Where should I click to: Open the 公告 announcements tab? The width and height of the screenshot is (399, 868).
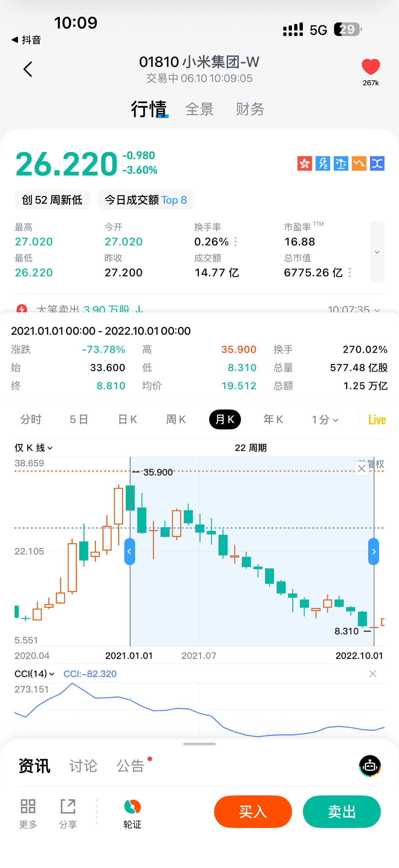click(131, 766)
